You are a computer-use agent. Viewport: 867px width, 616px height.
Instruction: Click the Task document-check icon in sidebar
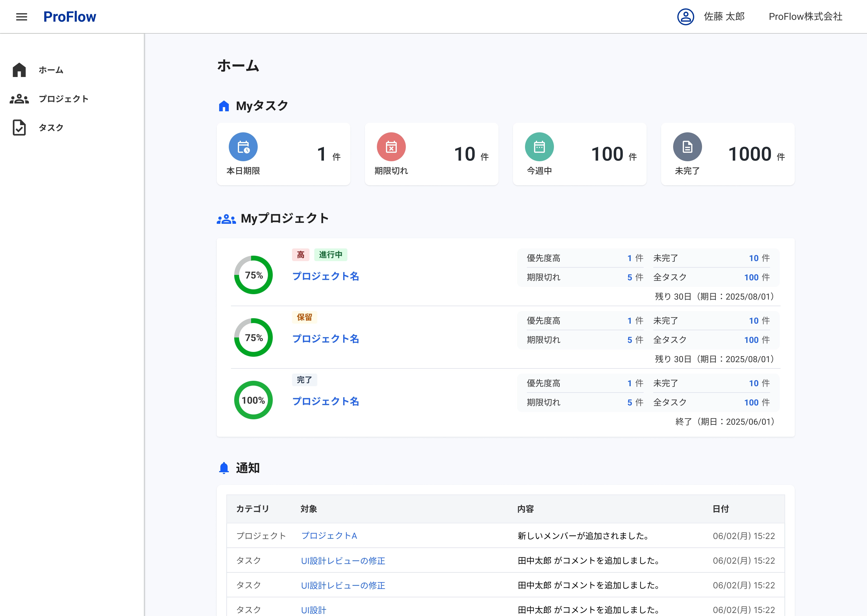click(19, 128)
